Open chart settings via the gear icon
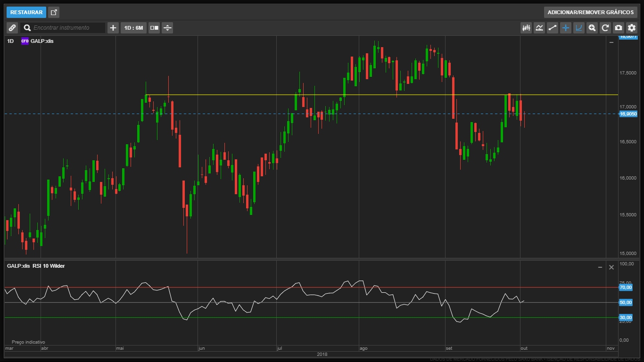Viewport: 644px width, 362px height. coord(632,28)
